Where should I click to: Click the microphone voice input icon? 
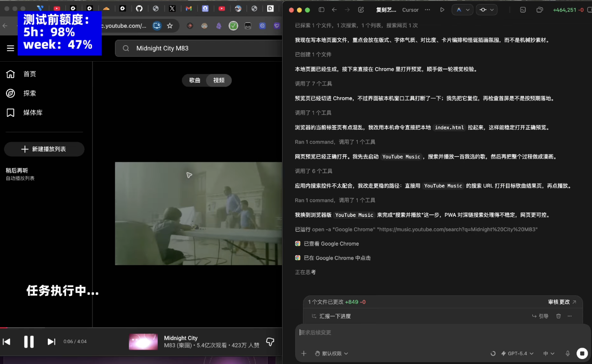point(568,354)
